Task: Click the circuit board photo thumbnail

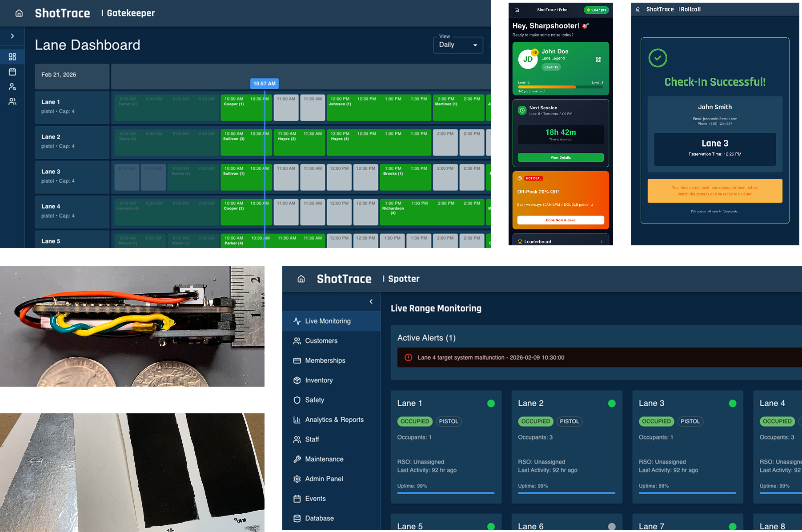Action: coord(132,326)
